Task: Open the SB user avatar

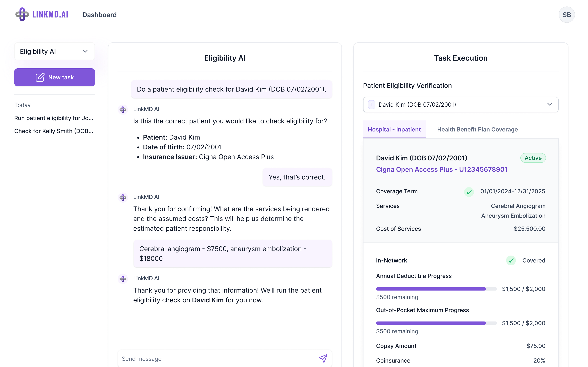Action: point(566,15)
